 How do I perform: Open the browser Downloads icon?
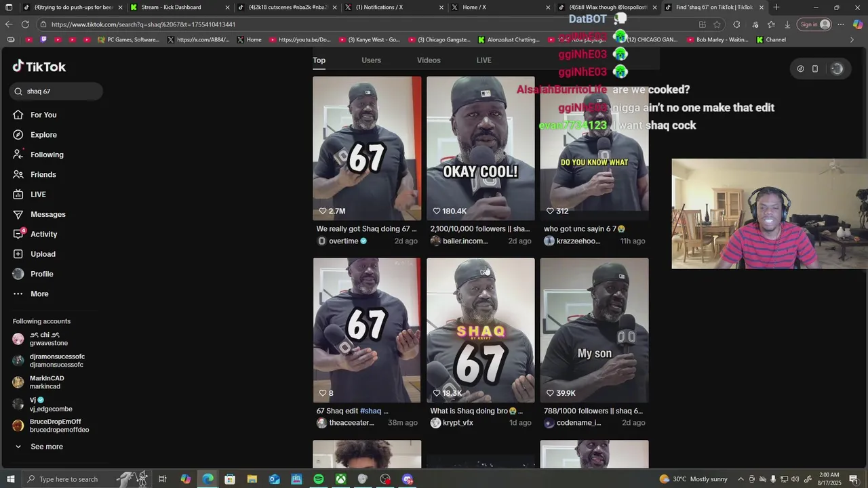point(787,24)
